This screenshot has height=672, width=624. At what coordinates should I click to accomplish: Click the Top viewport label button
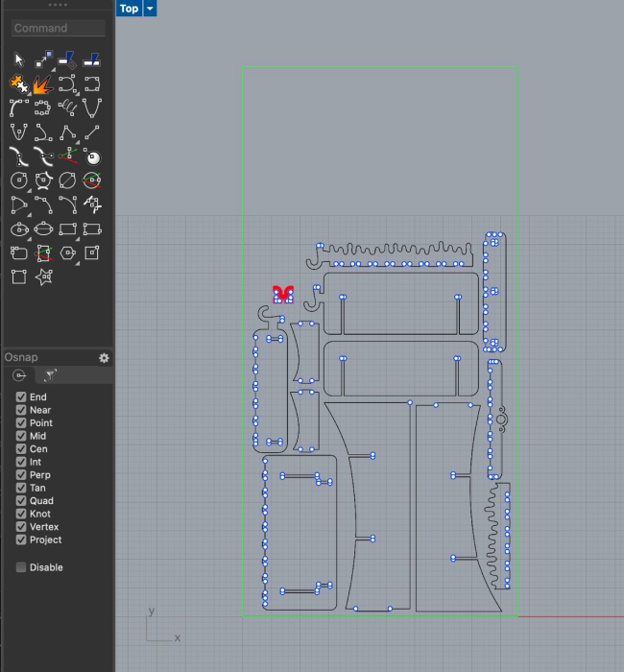129,9
